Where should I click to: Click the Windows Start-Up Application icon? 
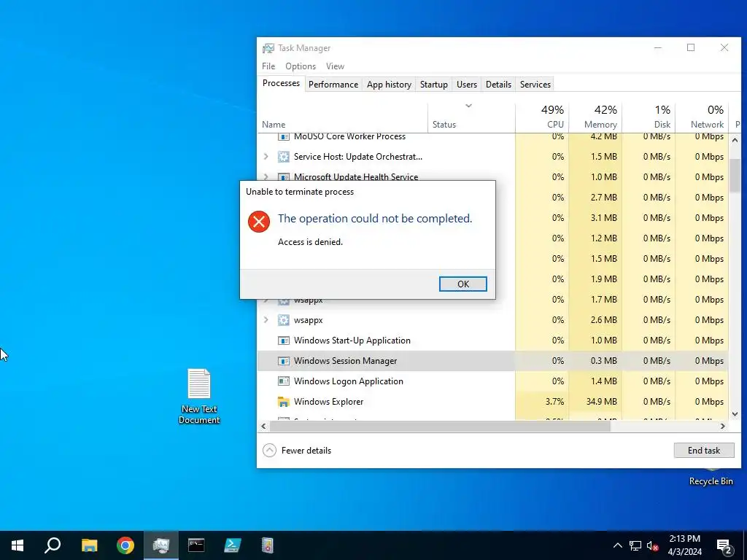[284, 341]
